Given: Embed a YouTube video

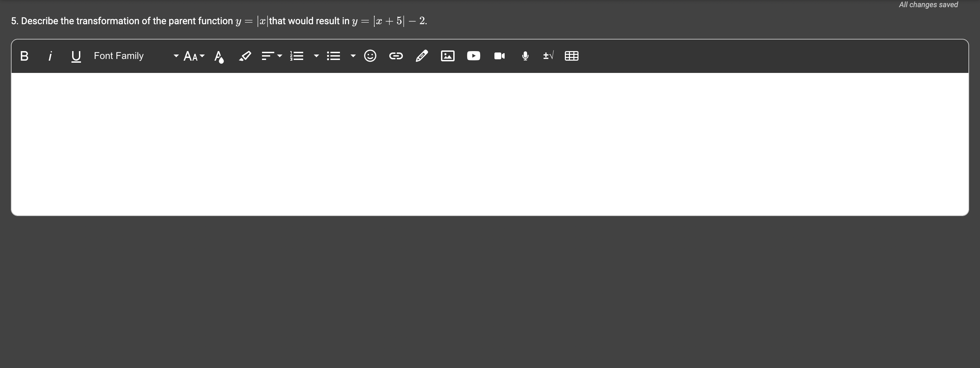Looking at the screenshot, I should [473, 56].
